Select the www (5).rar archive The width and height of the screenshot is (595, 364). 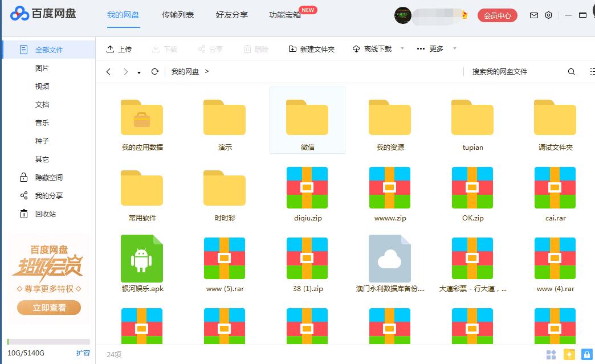click(225, 258)
